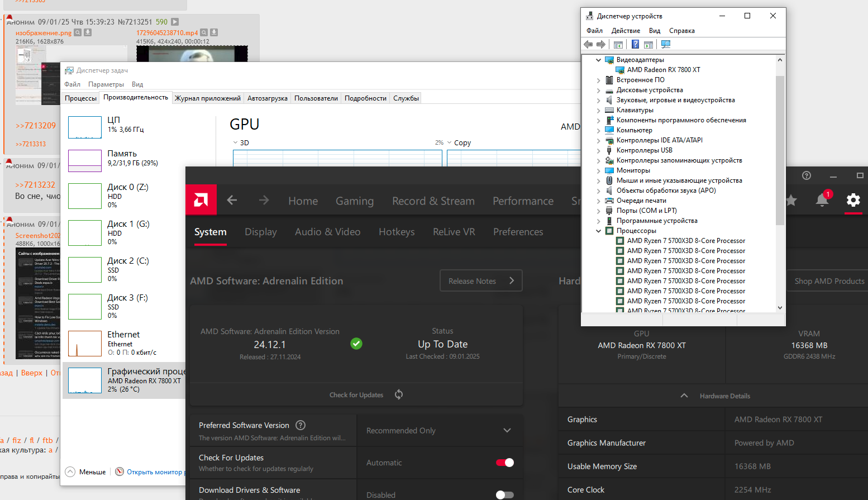
Task: Click the Fewer details arrow icon in Task Manager
Action: (x=70, y=472)
